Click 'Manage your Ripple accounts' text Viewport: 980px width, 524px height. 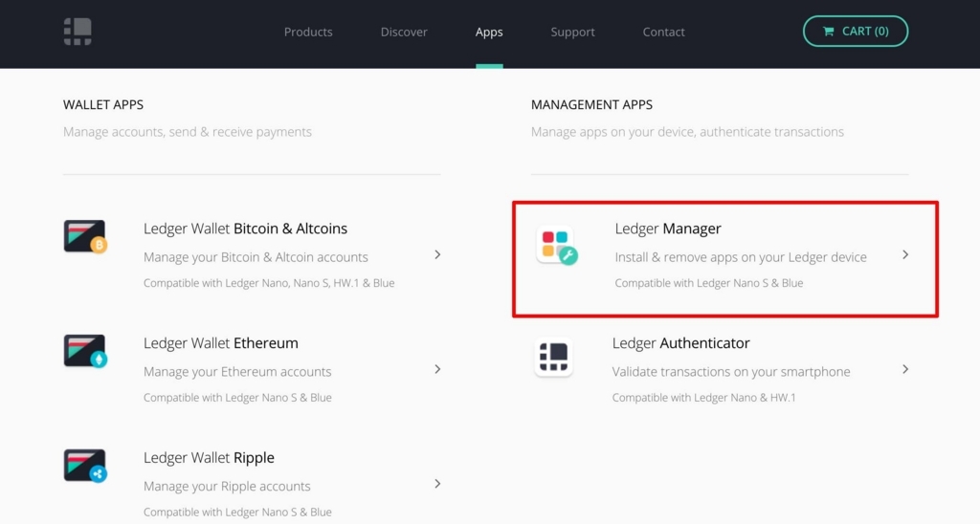[227, 486]
